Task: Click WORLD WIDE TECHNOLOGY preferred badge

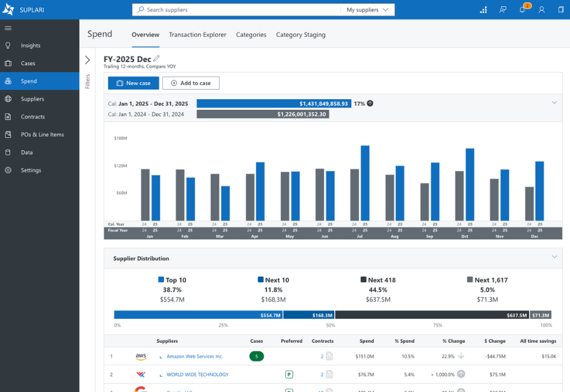Action: pos(289,374)
